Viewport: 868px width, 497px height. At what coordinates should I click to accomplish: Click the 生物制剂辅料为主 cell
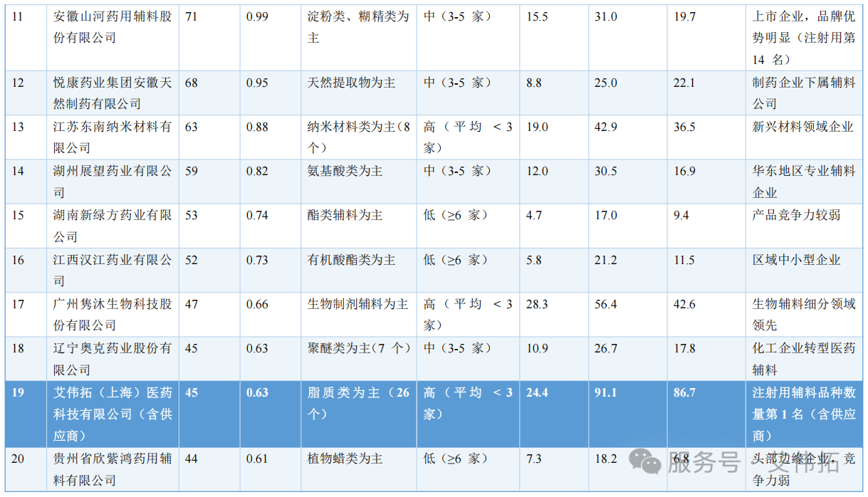(x=358, y=305)
